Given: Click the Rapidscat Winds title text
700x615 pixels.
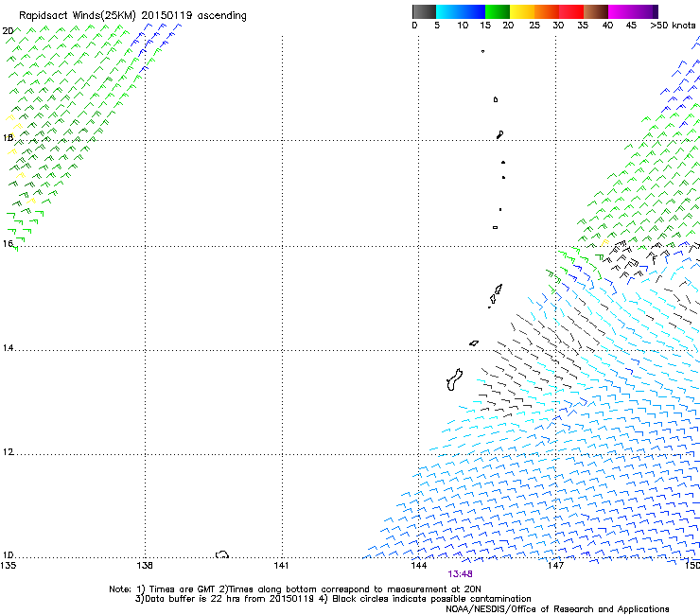Looking at the screenshot, I should coord(132,16).
